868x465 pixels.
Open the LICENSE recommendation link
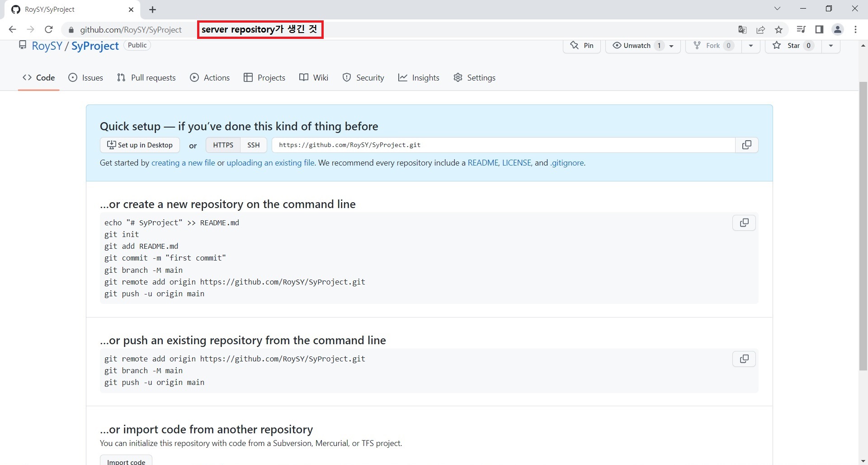pos(516,163)
